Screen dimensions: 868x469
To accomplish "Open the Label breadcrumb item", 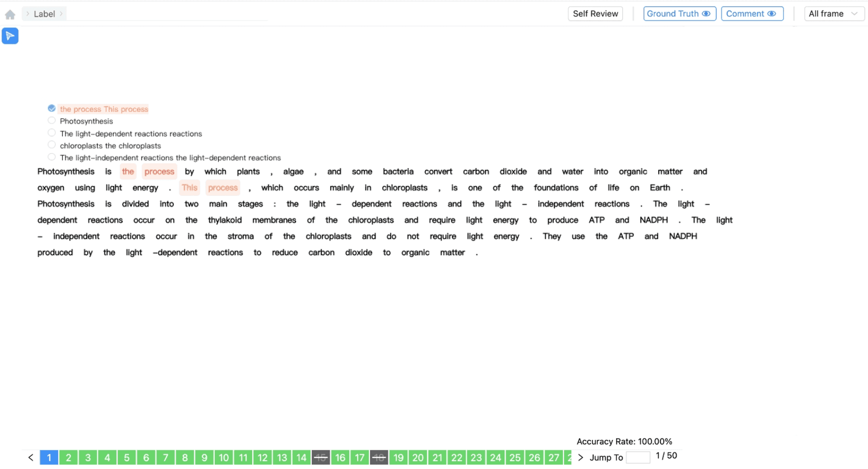I will point(44,14).
